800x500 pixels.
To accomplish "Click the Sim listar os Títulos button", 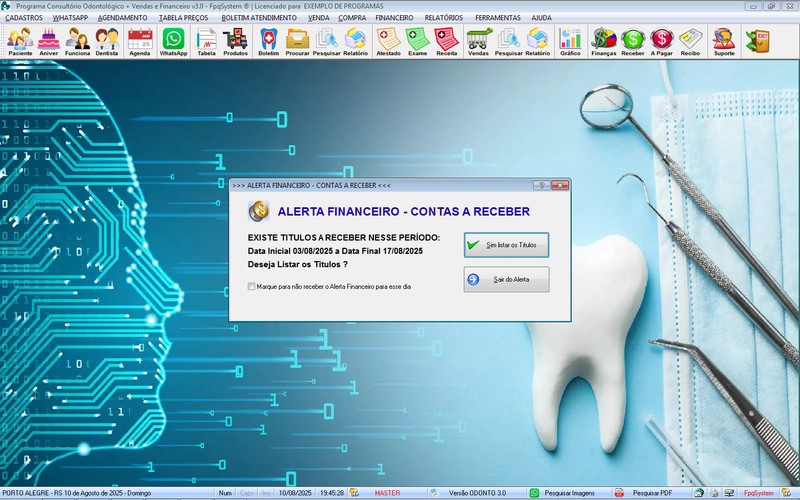I will point(506,245).
